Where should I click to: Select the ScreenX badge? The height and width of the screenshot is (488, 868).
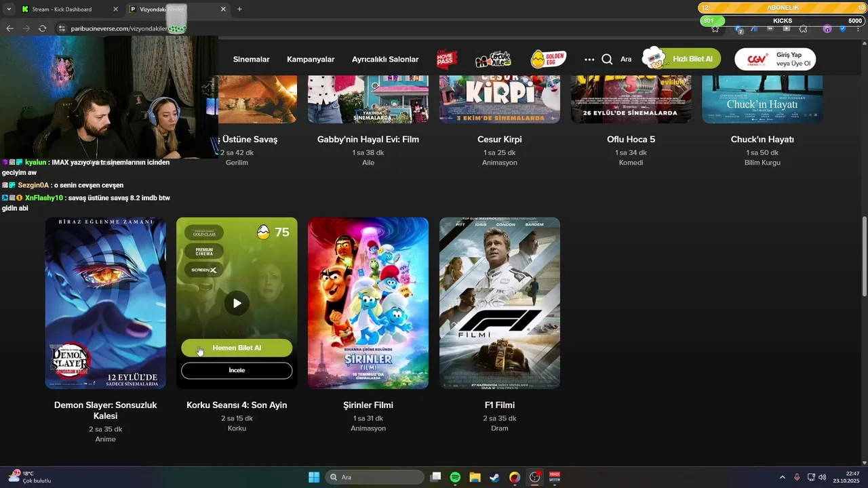(x=204, y=270)
